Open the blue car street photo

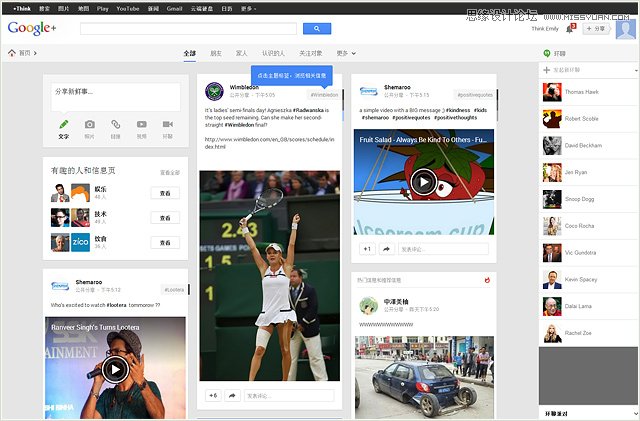coord(424,377)
